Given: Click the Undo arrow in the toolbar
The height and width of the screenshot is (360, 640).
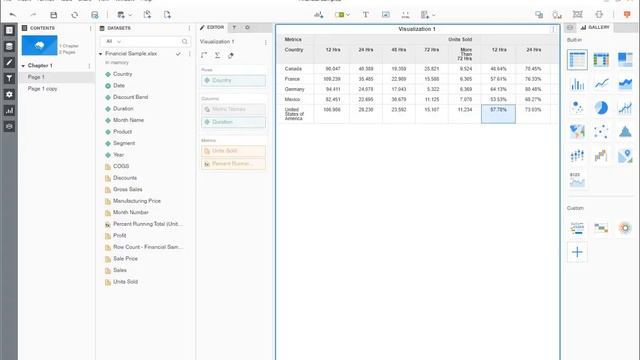Looking at the screenshot, I should [13, 15].
